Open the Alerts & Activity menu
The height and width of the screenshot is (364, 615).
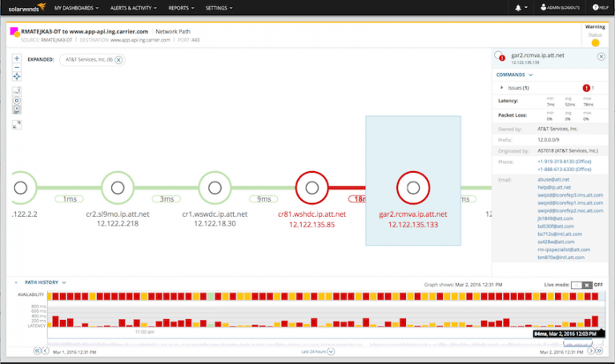click(134, 8)
